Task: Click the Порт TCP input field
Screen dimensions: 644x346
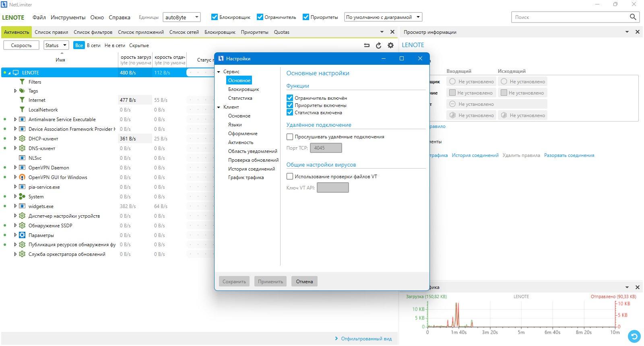Action: point(326,148)
